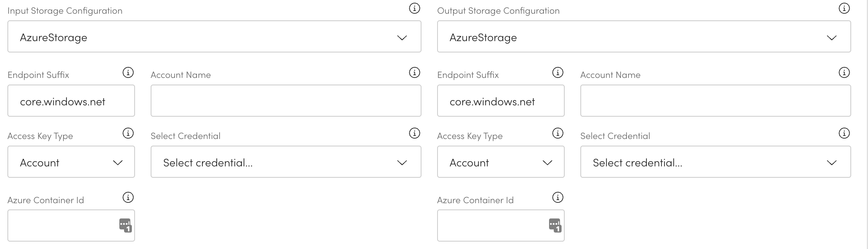The width and height of the screenshot is (868, 249).
Task: Expand input Access Key Type dropdown
Action: click(x=71, y=162)
